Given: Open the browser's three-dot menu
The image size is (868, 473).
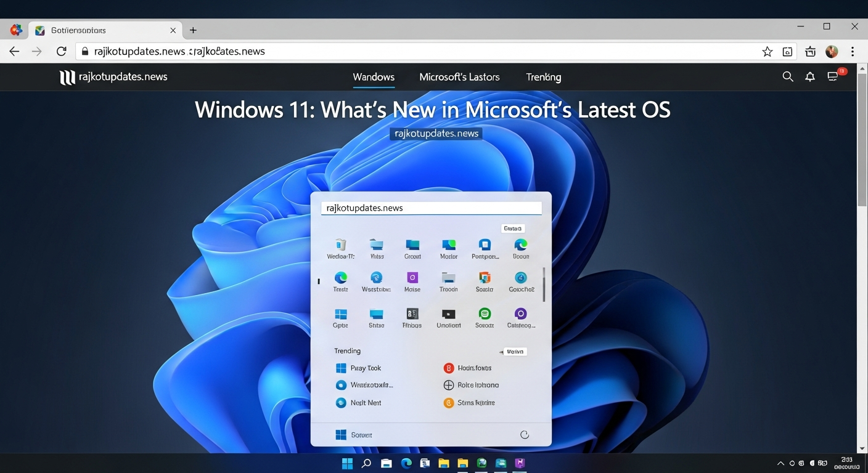Looking at the screenshot, I should pyautogui.click(x=853, y=52).
